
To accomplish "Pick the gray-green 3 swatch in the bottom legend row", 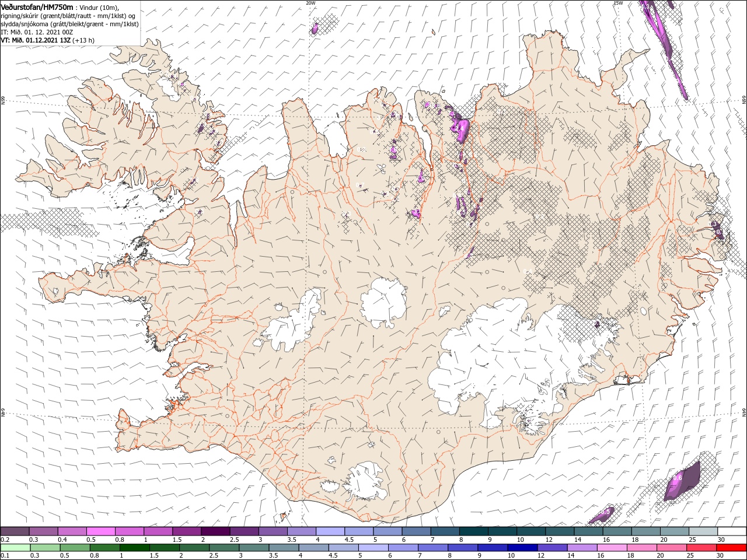I will coord(254,548).
